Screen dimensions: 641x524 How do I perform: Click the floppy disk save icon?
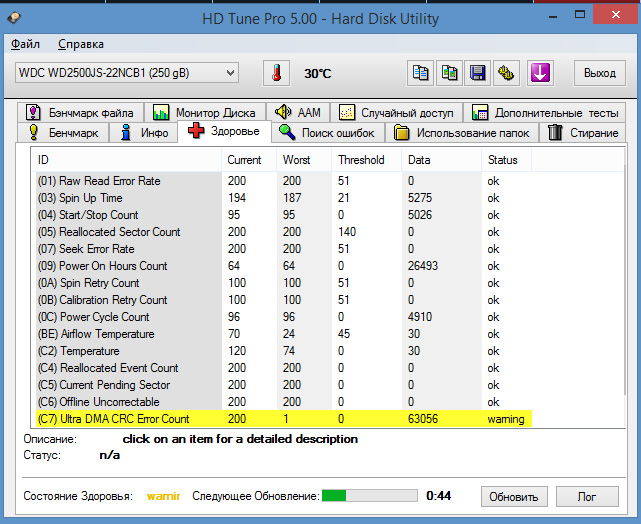[478, 73]
